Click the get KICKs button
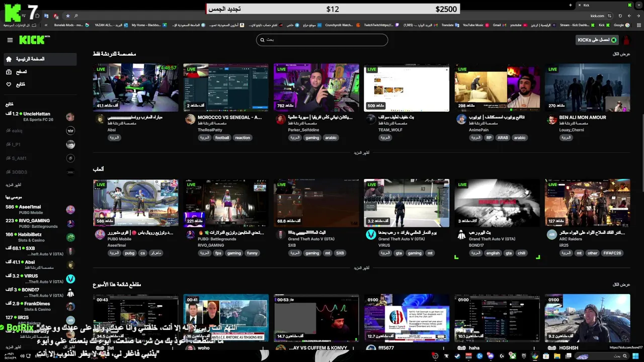Viewport: 644px width, 362px height. pyautogui.click(x=597, y=40)
